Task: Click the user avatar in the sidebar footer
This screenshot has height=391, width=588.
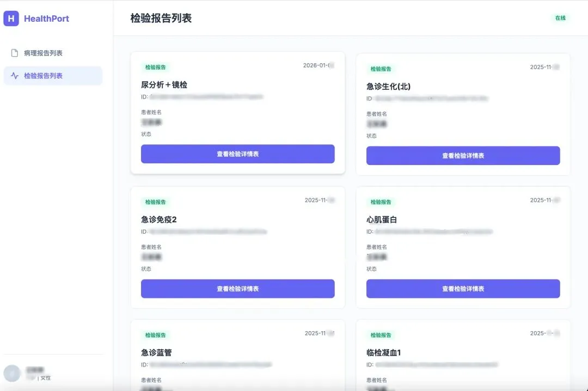Action: [x=12, y=374]
